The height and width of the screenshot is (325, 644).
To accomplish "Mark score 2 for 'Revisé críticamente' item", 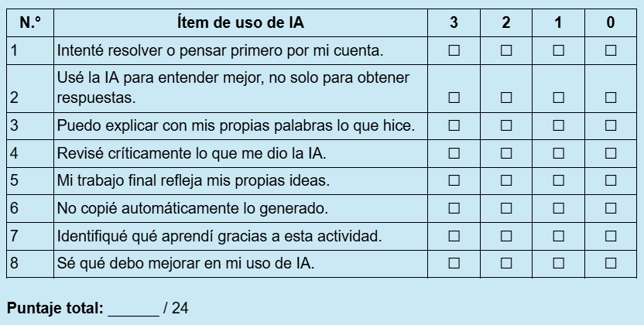I will [506, 153].
